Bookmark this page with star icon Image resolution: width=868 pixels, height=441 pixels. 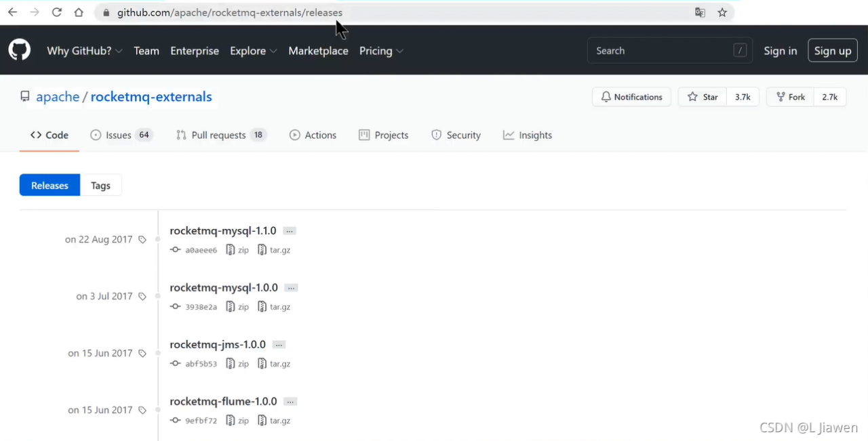coord(722,12)
